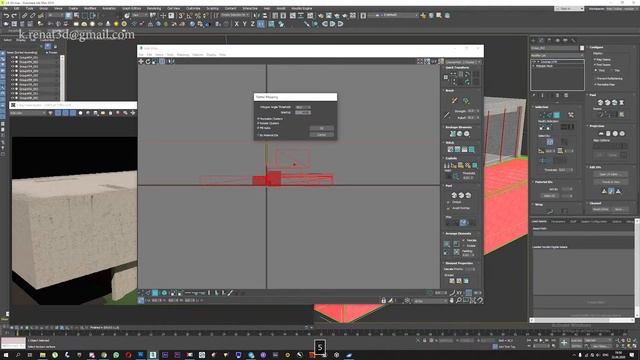
Task: Select Move tool in UV editor toolbar
Action: [141, 61]
